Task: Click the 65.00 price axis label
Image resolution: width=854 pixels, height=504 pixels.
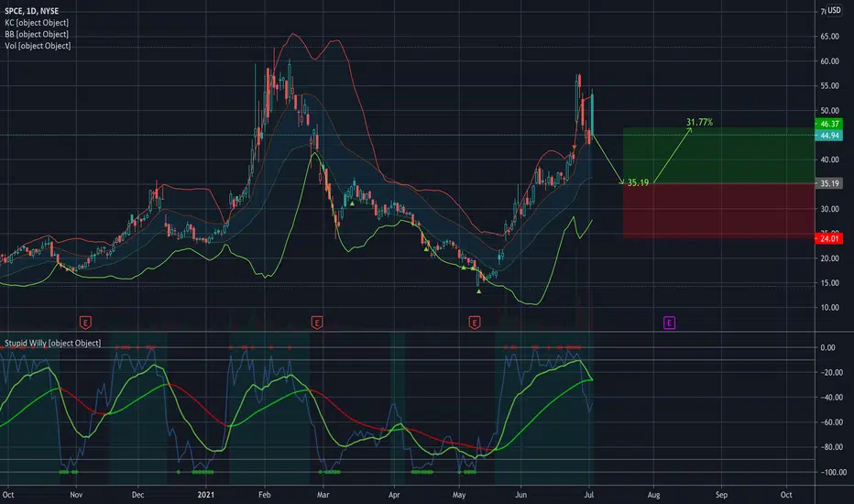Action: [829, 37]
